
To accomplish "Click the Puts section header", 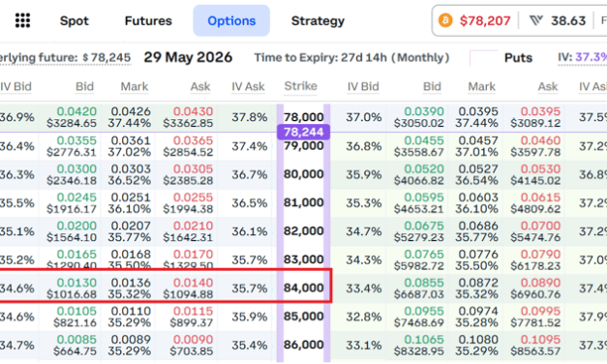I will pos(518,58).
